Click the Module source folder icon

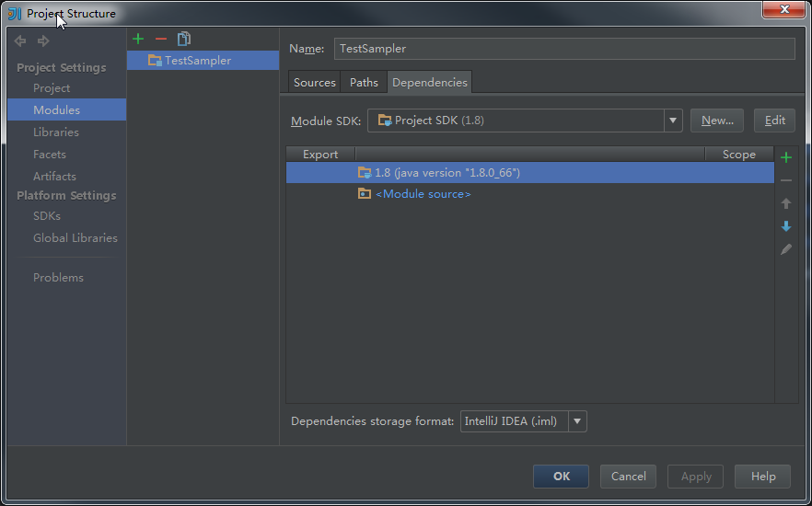tap(365, 194)
